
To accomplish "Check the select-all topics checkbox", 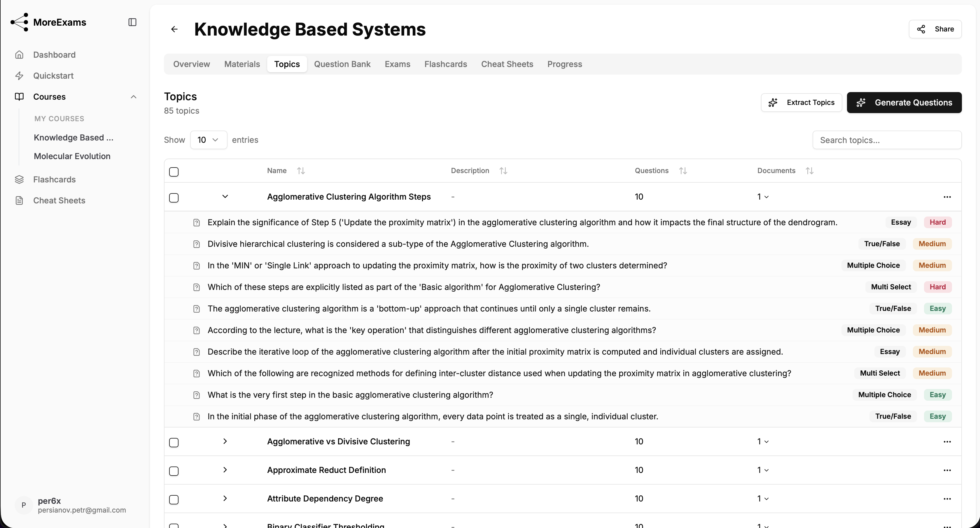I will pos(174,172).
